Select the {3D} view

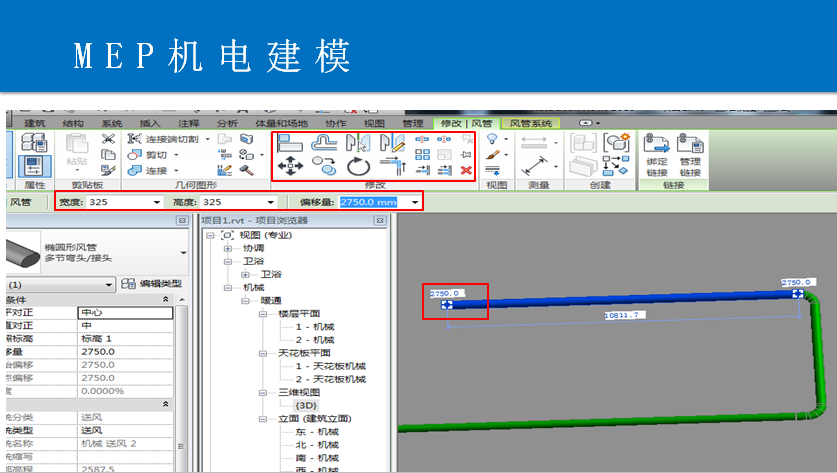pyautogui.click(x=306, y=406)
